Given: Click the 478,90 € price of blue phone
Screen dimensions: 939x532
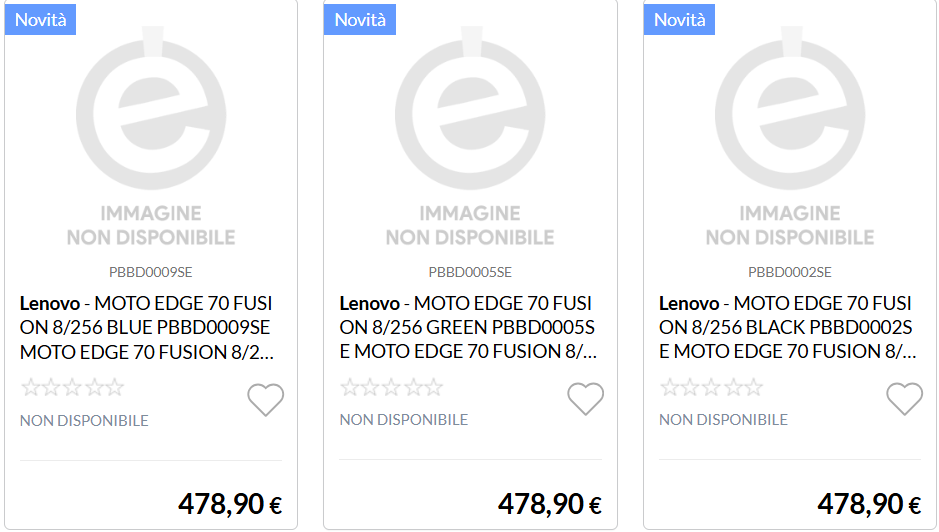Looking at the screenshot, I should [x=230, y=504].
